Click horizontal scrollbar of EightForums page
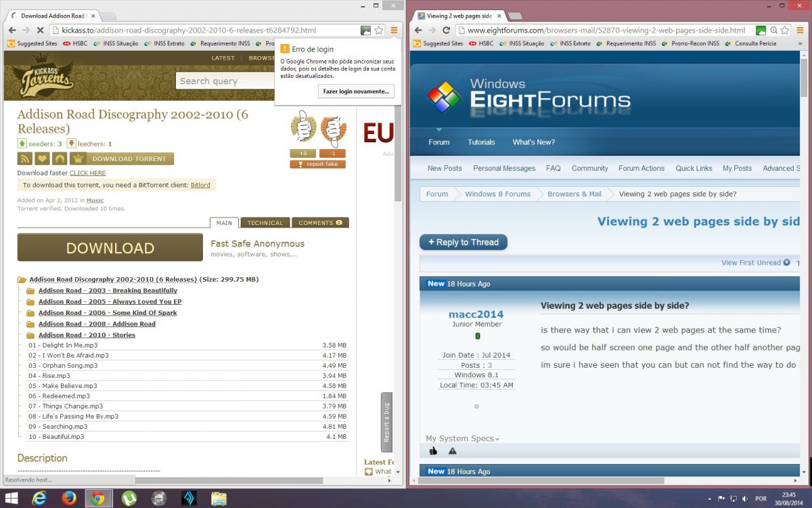 tap(541, 480)
